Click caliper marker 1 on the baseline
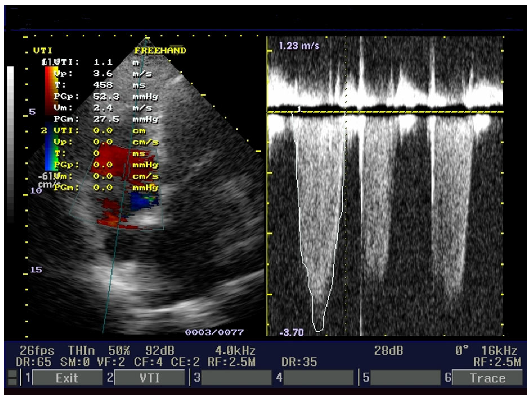 [299, 109]
